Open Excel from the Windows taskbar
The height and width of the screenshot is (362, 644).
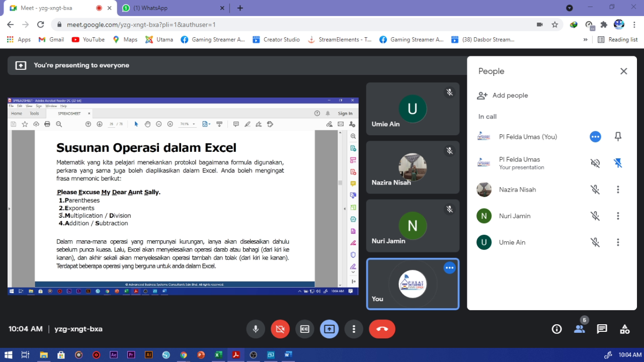coord(218,355)
